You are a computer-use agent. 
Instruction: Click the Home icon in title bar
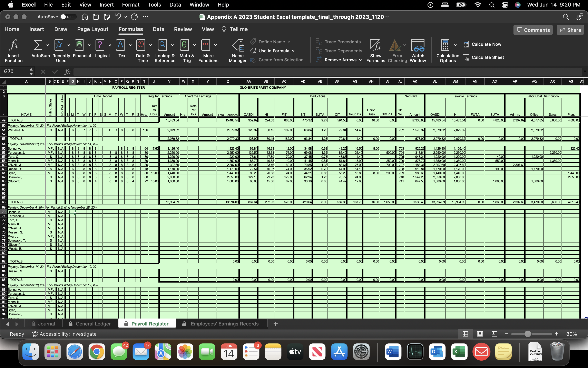pos(85,17)
